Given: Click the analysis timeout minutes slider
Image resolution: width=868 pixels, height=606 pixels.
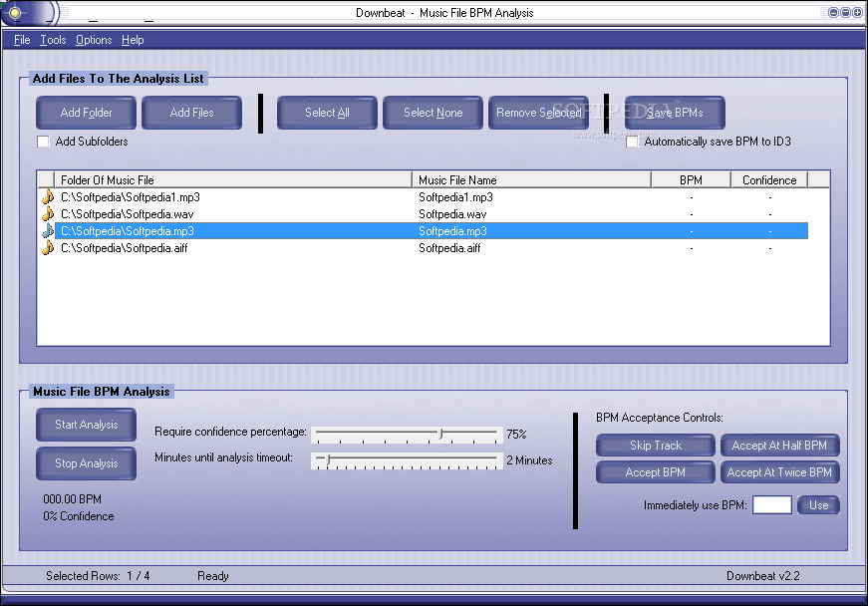Looking at the screenshot, I should [407, 460].
